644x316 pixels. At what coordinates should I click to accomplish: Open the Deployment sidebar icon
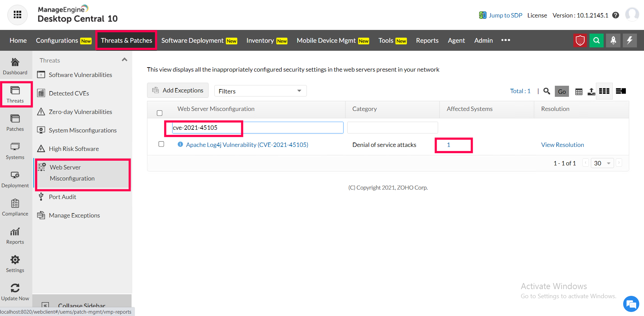tap(15, 175)
